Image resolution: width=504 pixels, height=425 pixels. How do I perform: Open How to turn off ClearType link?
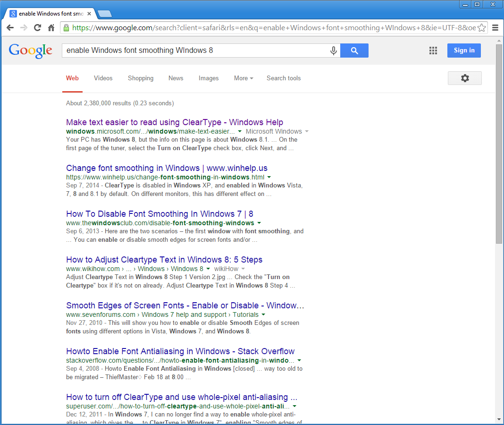point(182,397)
